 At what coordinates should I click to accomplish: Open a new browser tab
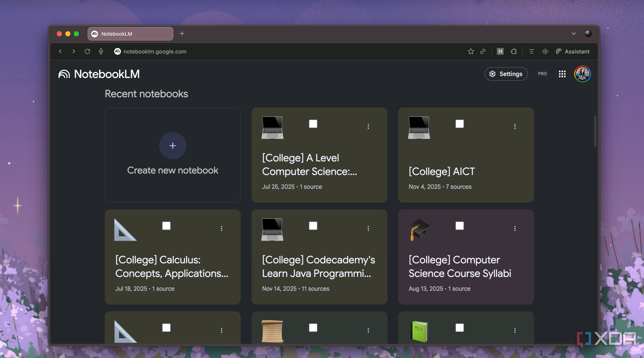(x=182, y=34)
